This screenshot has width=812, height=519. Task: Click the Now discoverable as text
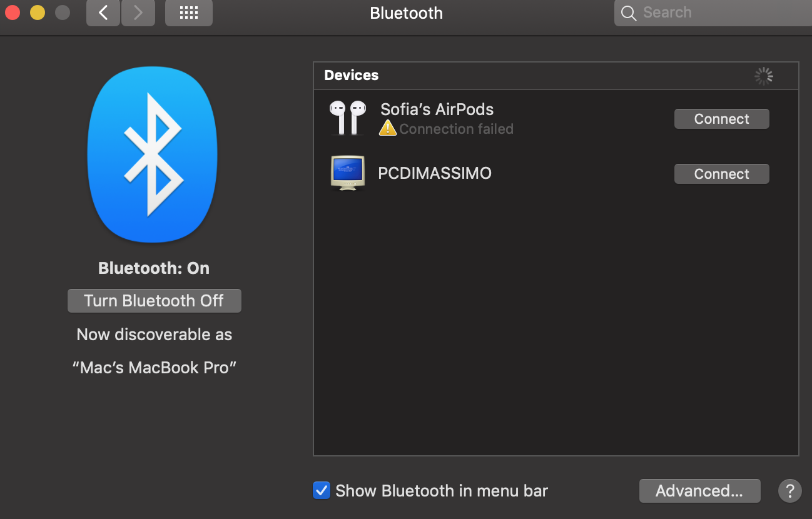[154, 335]
